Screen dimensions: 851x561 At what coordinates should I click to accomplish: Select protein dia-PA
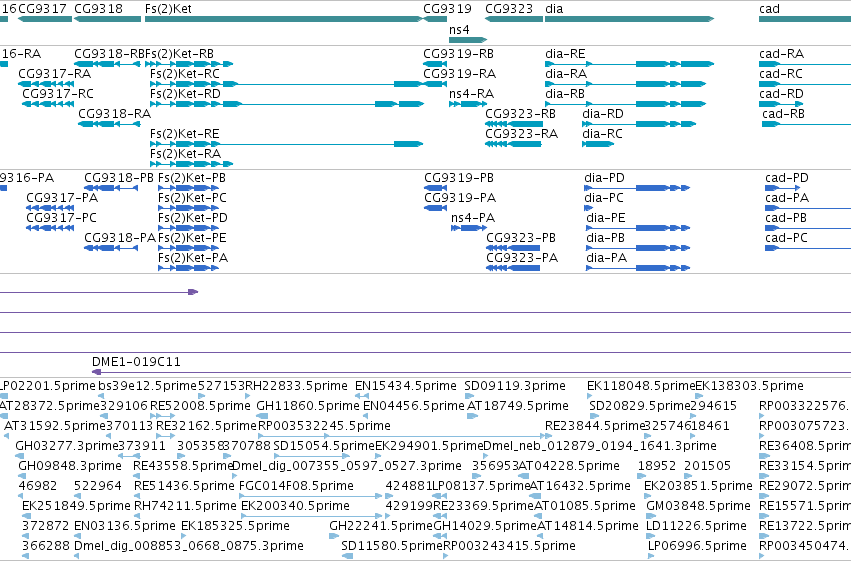point(606,258)
